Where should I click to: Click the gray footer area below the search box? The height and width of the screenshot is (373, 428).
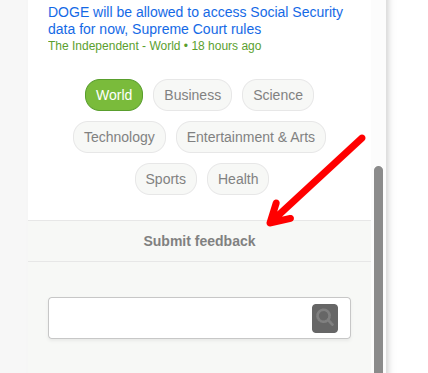(x=199, y=356)
